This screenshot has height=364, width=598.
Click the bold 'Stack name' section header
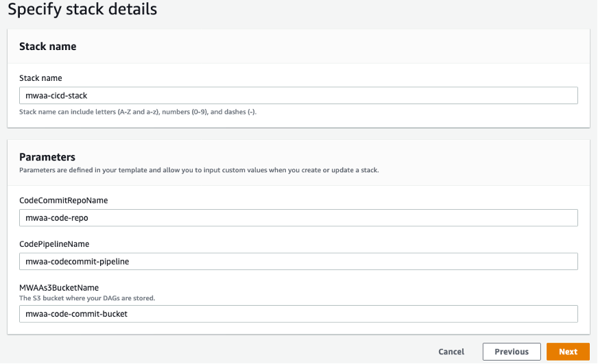pyautogui.click(x=47, y=47)
